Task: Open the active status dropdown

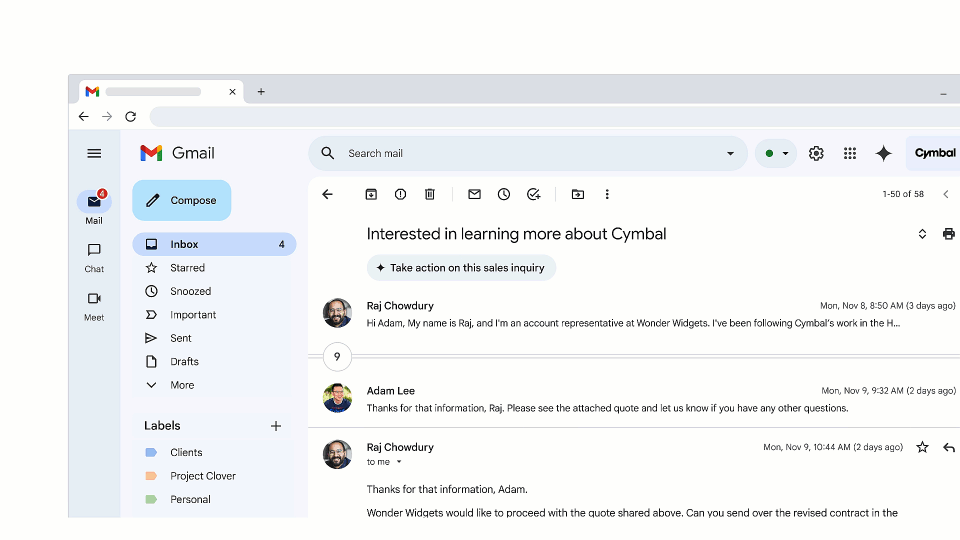Action: pos(776,154)
